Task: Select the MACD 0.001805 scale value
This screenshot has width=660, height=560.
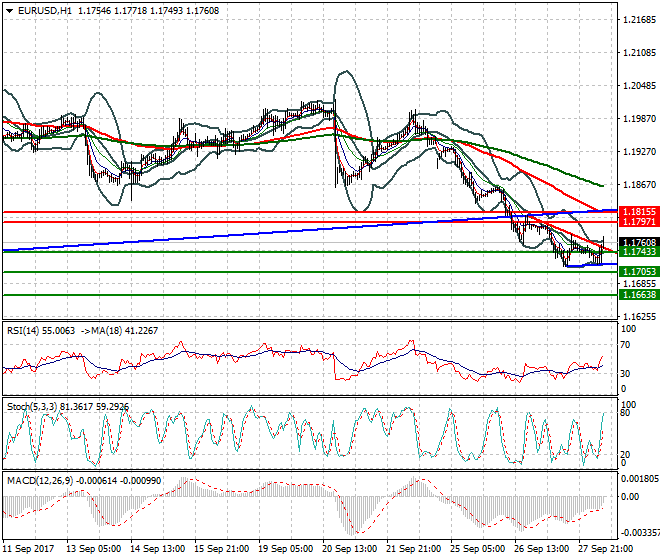Action: click(x=640, y=479)
